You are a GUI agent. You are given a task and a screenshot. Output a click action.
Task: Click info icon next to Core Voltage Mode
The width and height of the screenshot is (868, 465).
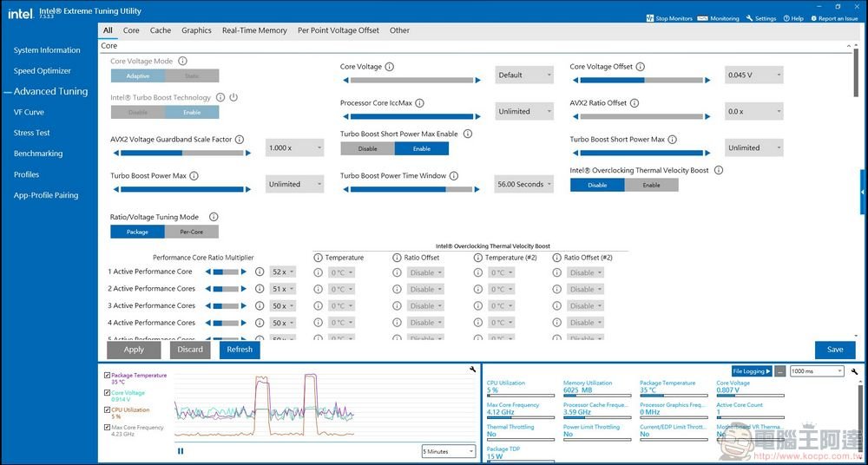click(182, 62)
